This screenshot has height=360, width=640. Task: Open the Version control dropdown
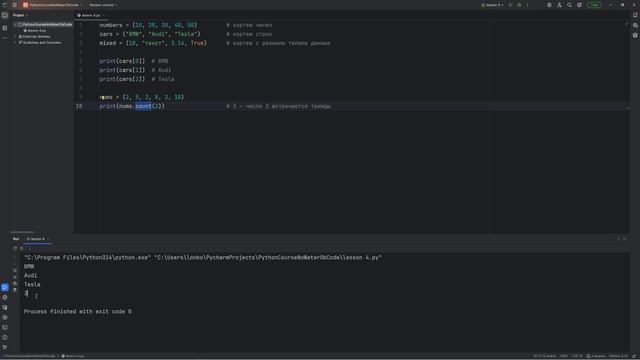[103, 5]
